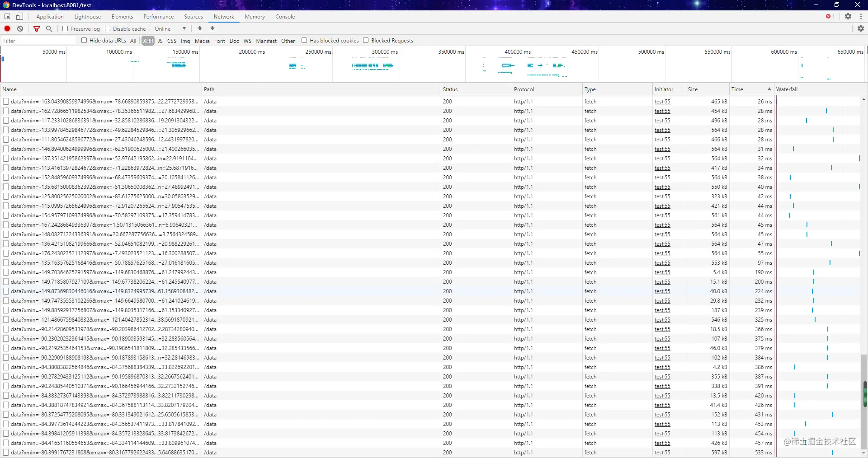Open DevTools three-dot more options menu

point(861,16)
